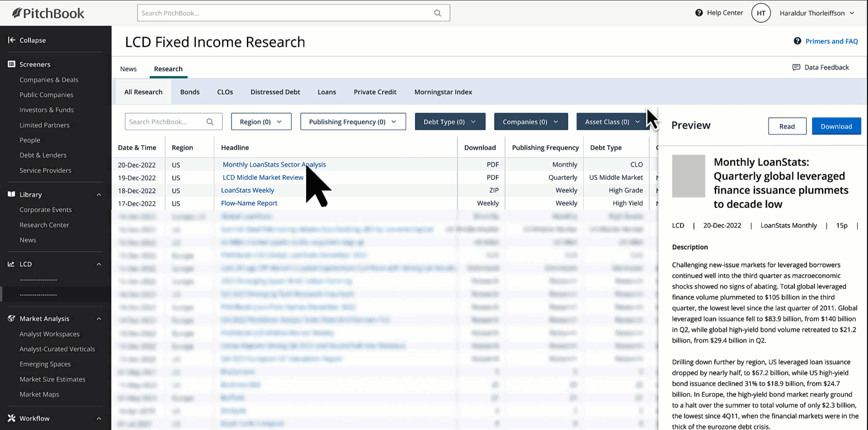
Task: Open the Help Center question mark icon
Action: tap(699, 13)
